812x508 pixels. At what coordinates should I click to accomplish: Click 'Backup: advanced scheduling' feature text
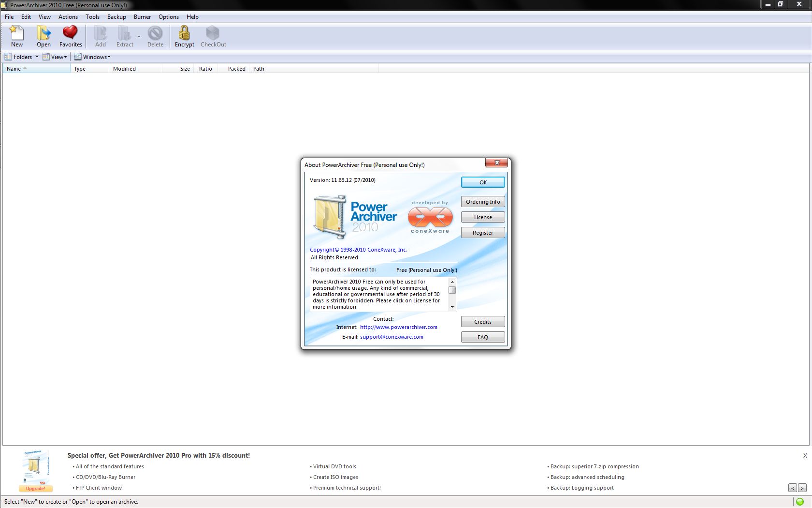(x=587, y=477)
